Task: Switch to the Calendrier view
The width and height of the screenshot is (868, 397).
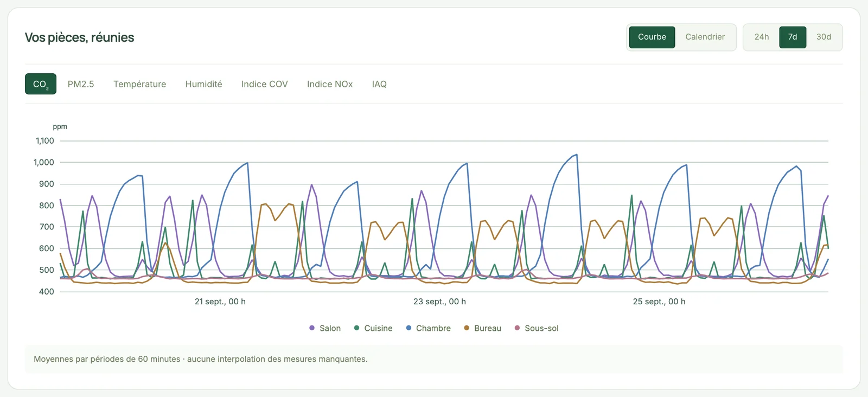Action: (x=705, y=37)
